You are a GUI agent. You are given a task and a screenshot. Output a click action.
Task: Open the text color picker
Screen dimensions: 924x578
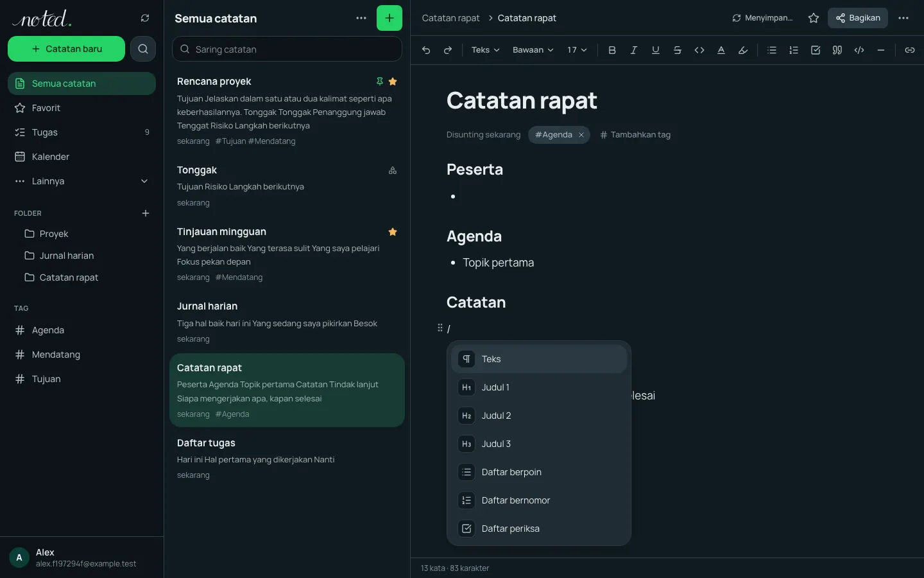coord(721,50)
